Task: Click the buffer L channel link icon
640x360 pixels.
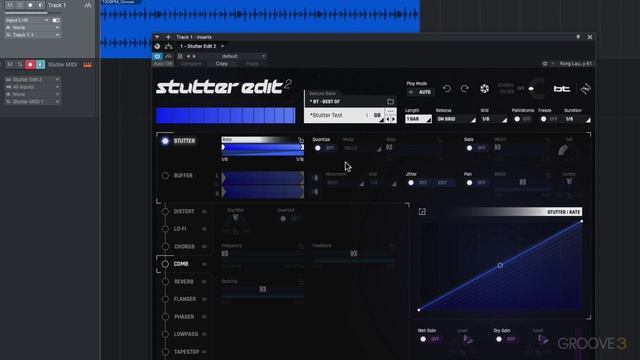Action: click(316, 178)
